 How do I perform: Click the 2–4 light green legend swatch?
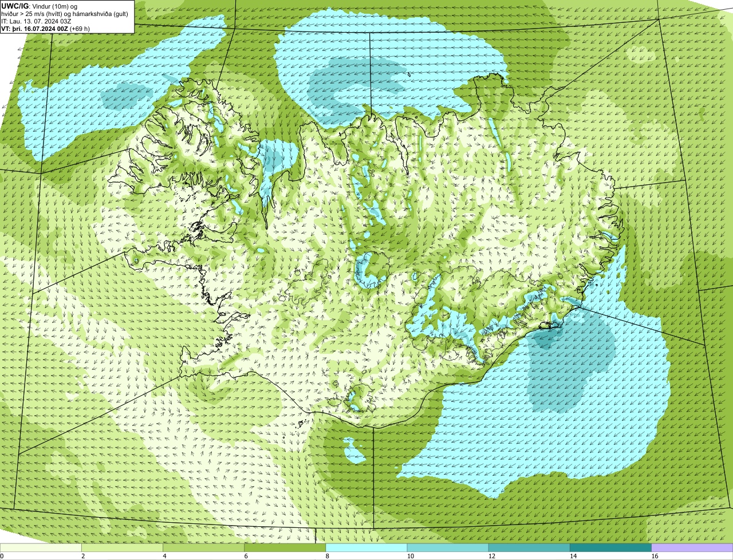pos(123,547)
